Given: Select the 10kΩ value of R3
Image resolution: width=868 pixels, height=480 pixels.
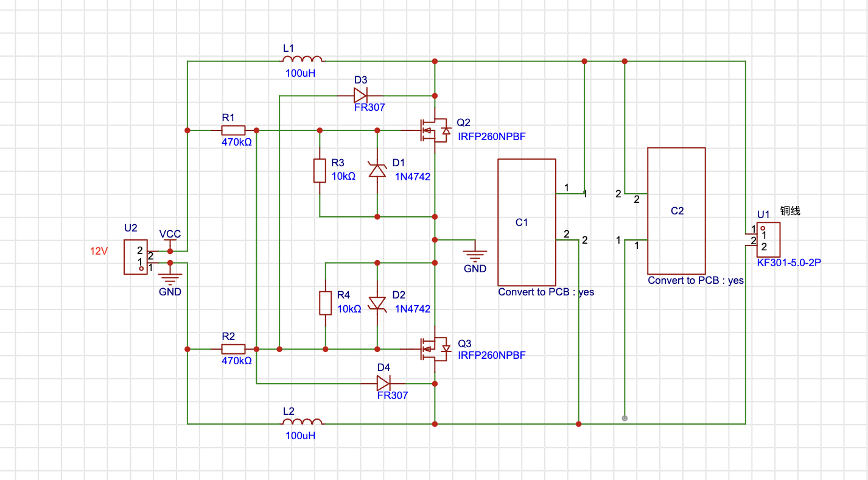Looking at the screenshot, I should (x=343, y=175).
